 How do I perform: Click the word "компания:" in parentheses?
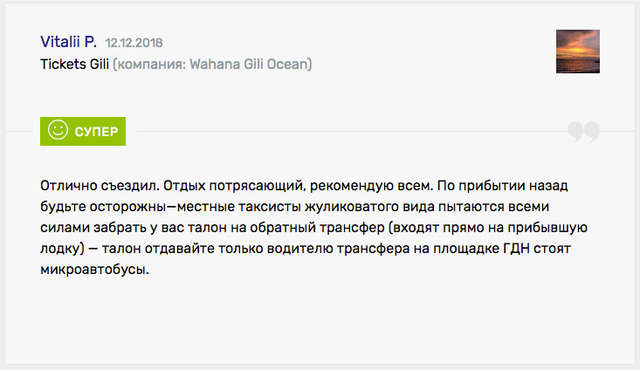tap(151, 64)
